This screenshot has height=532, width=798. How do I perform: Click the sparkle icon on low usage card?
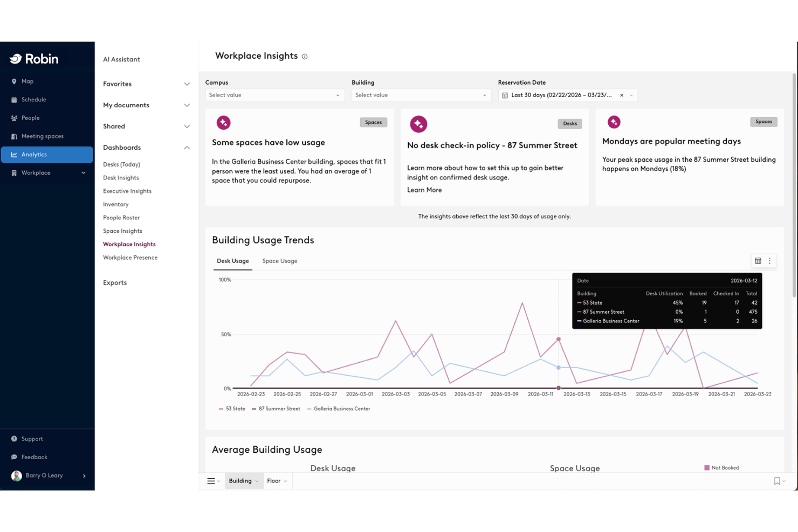223,122
